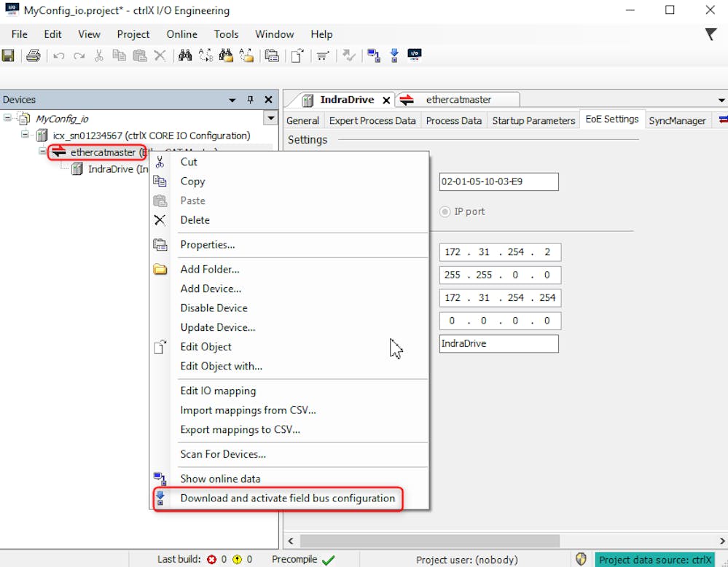
Task: Switch to the Process Data tab
Action: click(x=453, y=121)
